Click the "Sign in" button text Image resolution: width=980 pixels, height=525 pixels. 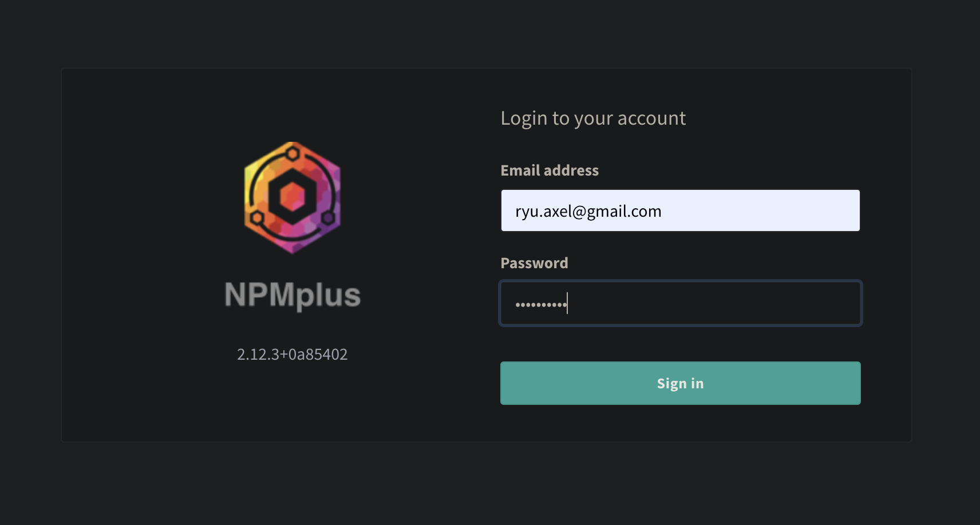680,383
